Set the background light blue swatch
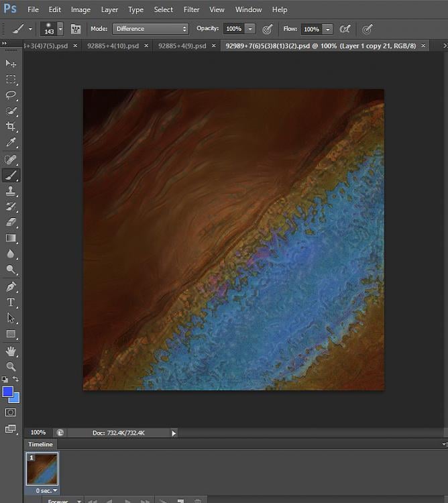Viewport: 448px width, 503px height. [x=15, y=398]
